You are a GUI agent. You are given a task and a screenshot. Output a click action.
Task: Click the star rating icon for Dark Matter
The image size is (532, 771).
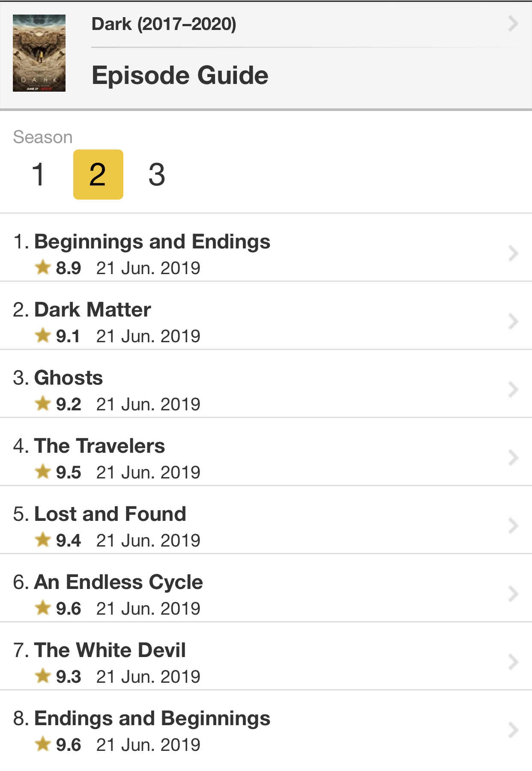[43, 335]
